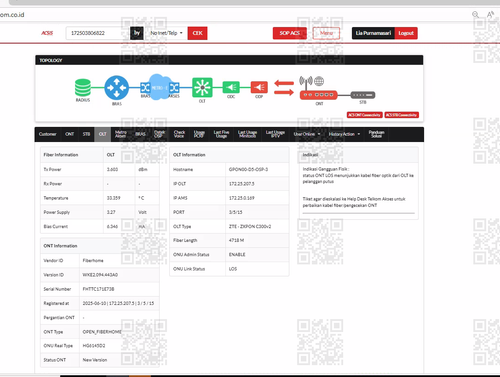Click the browser address bar URL
This screenshot has height=377, width=500.
pos(12,15)
